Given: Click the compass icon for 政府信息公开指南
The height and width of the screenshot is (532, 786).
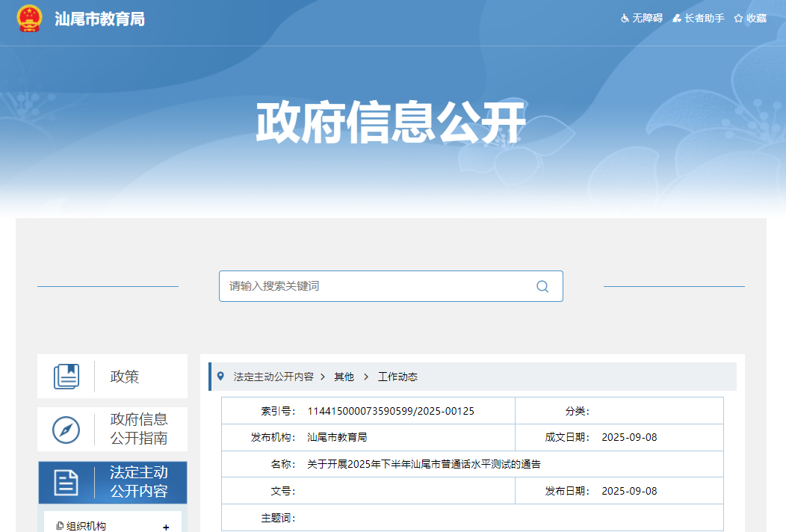Looking at the screenshot, I should [x=66, y=430].
